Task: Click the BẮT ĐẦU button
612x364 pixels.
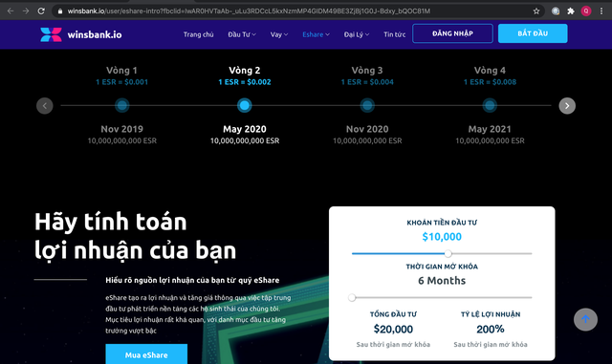Action: pos(533,33)
